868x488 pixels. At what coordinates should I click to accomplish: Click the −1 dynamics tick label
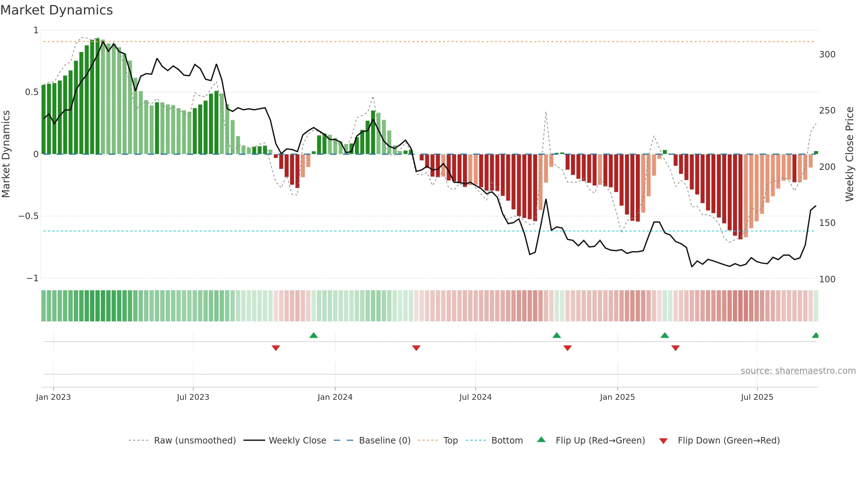[33, 278]
